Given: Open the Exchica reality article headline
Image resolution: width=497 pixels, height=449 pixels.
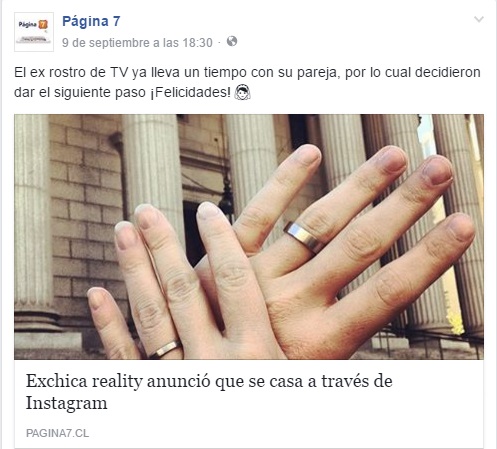Looking at the screenshot, I should tap(209, 392).
